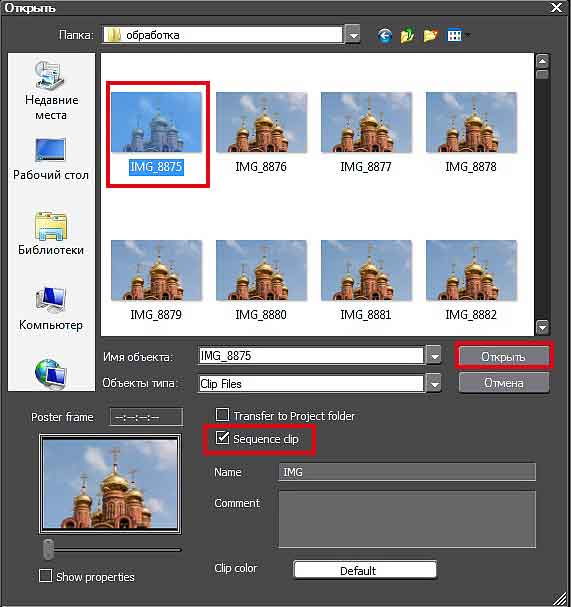Open Библиотеки in places bar
Screen dimensions: 571x607
pyautogui.click(x=51, y=233)
